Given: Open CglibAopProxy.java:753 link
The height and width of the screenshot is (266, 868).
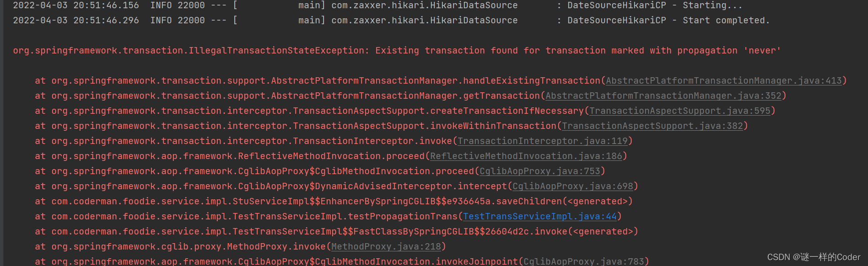Looking at the screenshot, I should click(x=540, y=171).
